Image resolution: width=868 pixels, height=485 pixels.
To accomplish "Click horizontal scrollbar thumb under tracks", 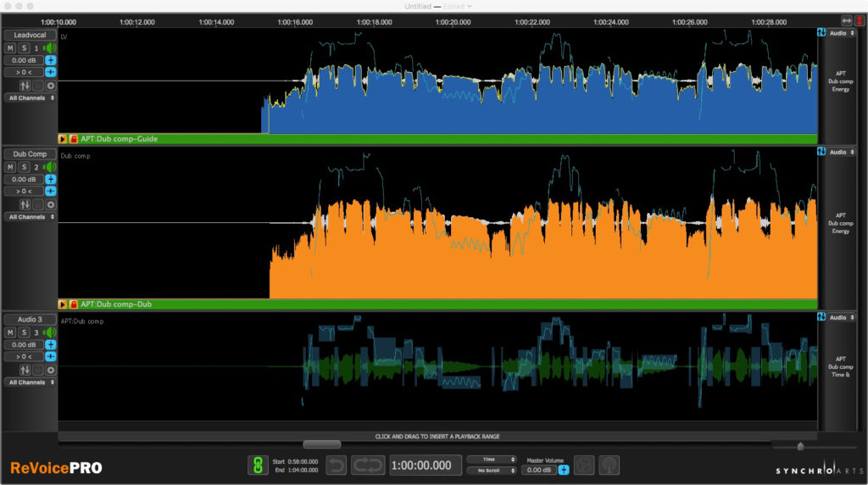I will [322, 444].
